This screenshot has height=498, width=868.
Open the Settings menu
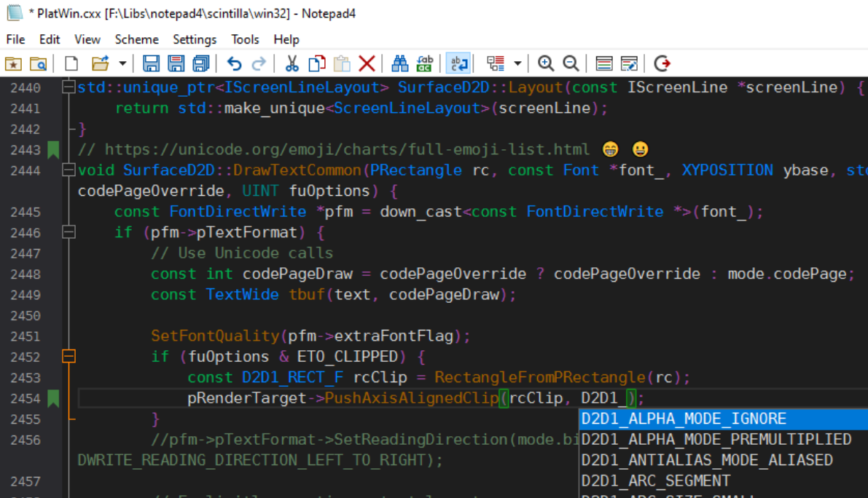coord(194,39)
